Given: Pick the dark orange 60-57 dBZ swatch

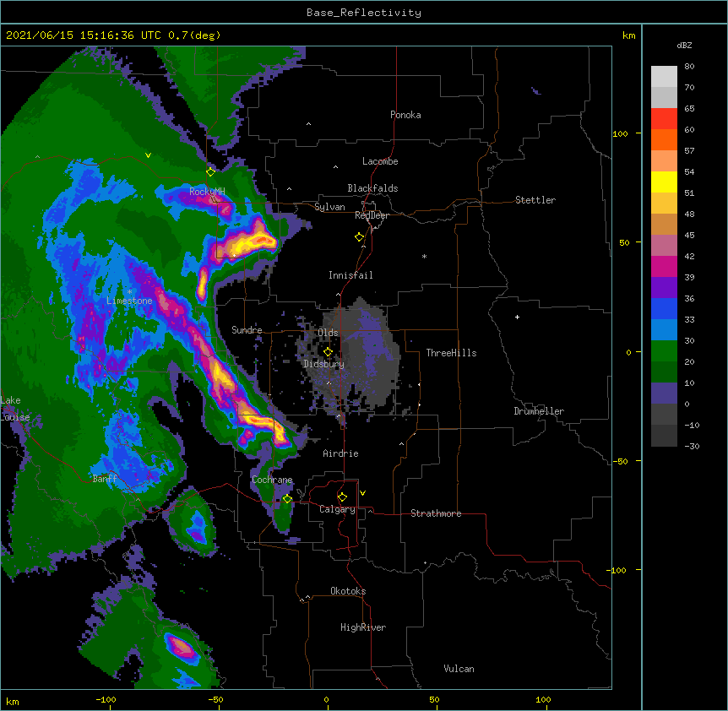Looking at the screenshot, I should click(664, 139).
